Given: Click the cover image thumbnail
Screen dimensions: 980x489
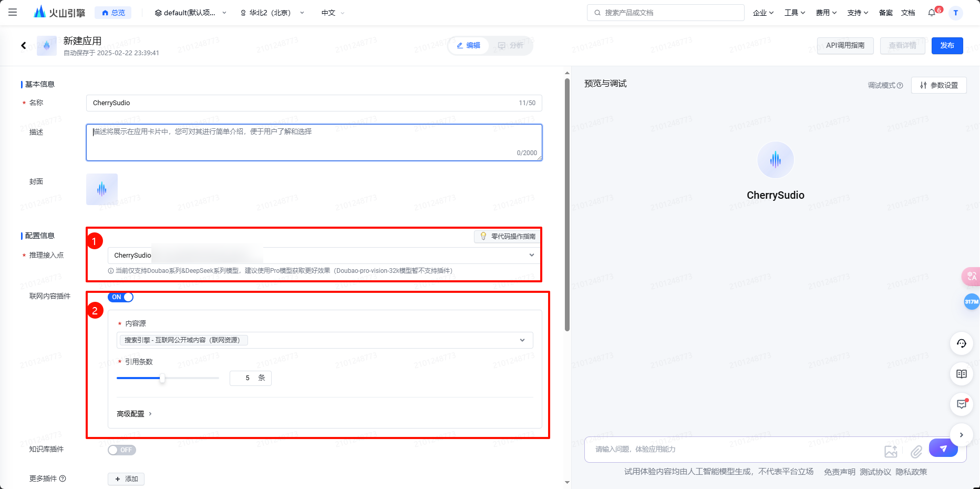Looking at the screenshot, I should [102, 189].
